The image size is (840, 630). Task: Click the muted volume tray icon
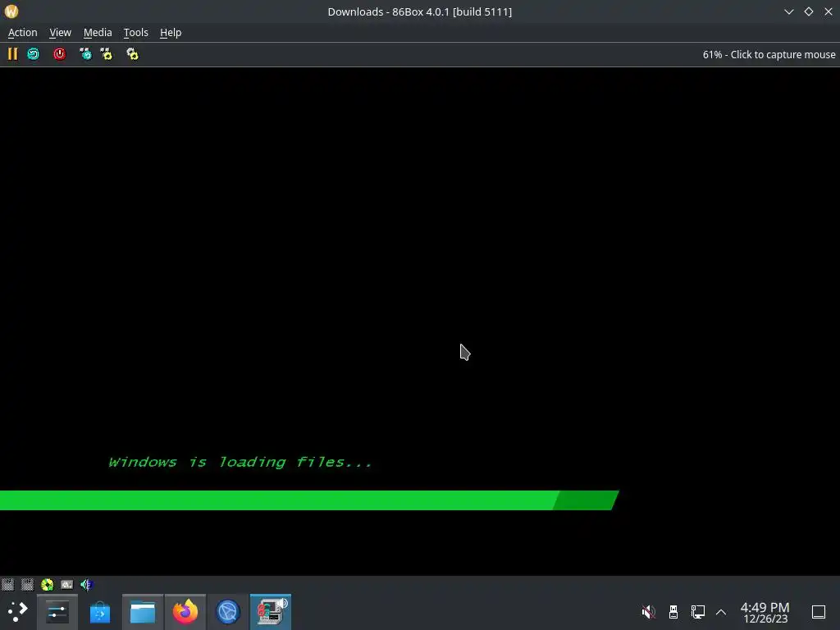coord(648,611)
